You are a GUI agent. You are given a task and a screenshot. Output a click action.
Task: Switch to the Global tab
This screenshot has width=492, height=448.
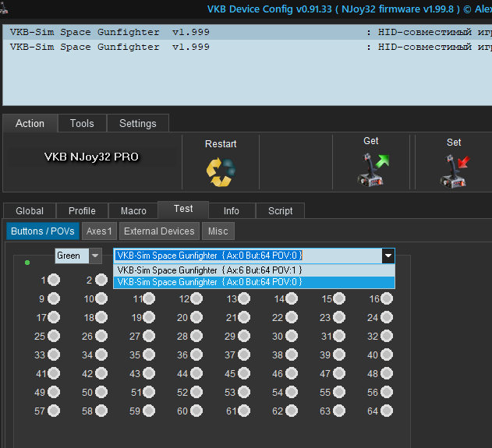[30, 211]
